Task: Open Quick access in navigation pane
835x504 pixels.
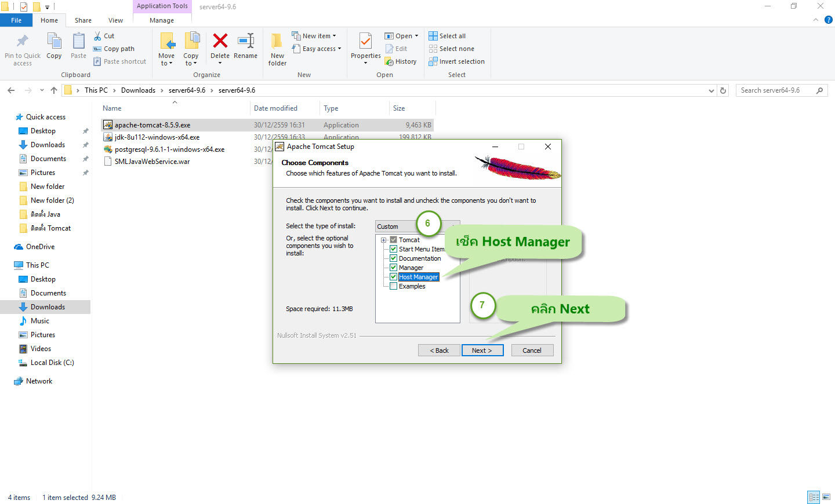Action: (45, 117)
